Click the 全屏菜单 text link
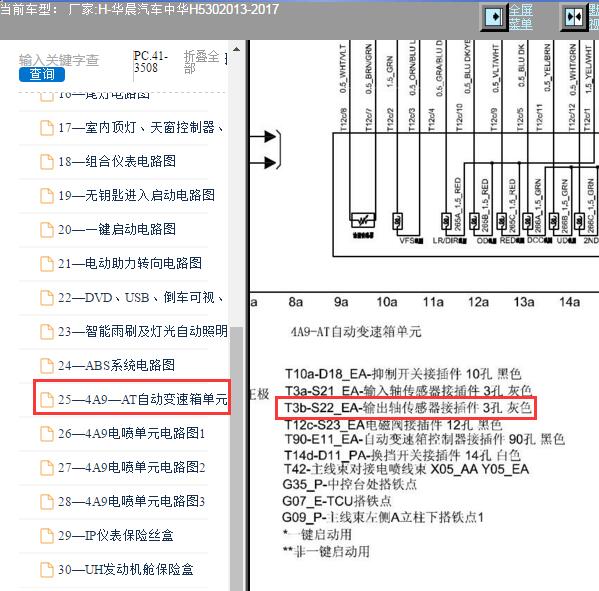 [x=520, y=17]
